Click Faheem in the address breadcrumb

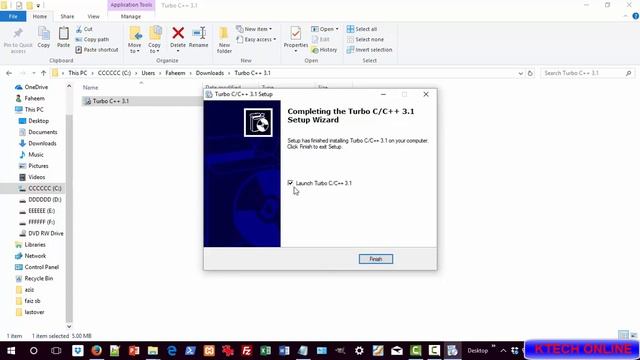175,73
